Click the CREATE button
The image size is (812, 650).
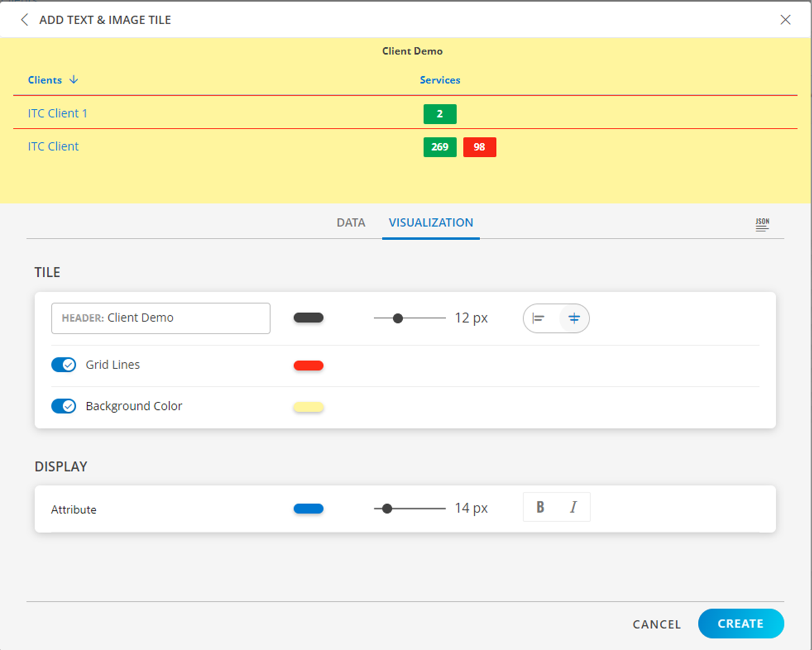[x=741, y=624]
